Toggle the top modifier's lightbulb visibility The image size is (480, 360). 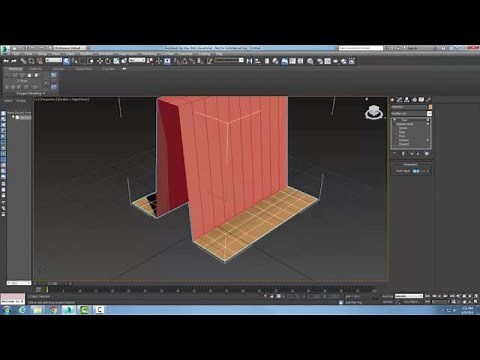point(394,119)
